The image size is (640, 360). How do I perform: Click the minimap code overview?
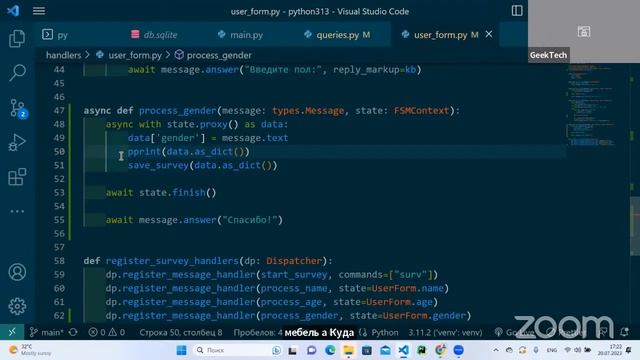[x=592, y=104]
